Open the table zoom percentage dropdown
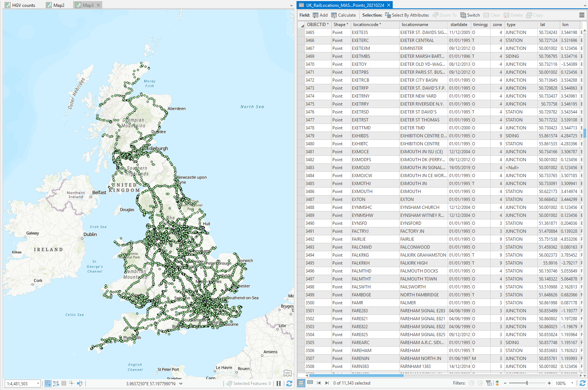 (572, 383)
